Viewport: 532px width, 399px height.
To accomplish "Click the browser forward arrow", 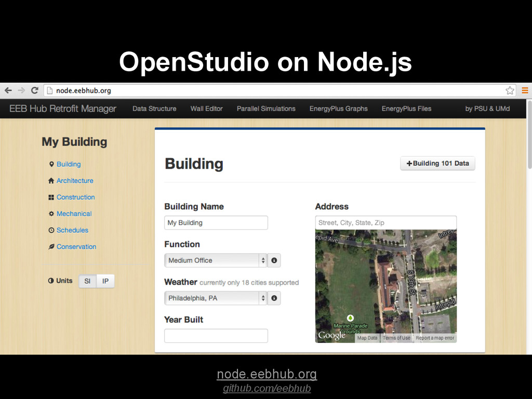I will [x=21, y=90].
